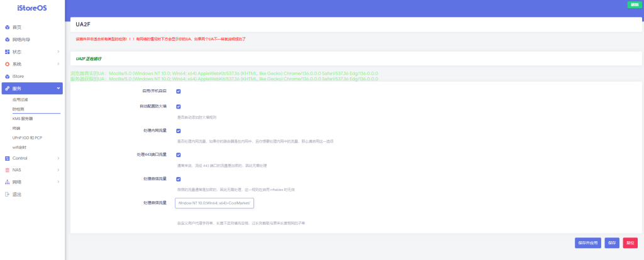
Task: Select UPnP IGD 和 PCP menu item
Action: [27, 137]
